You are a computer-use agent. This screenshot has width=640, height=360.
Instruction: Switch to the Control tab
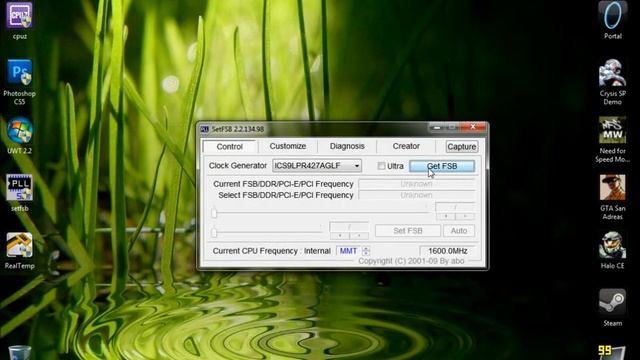point(229,147)
